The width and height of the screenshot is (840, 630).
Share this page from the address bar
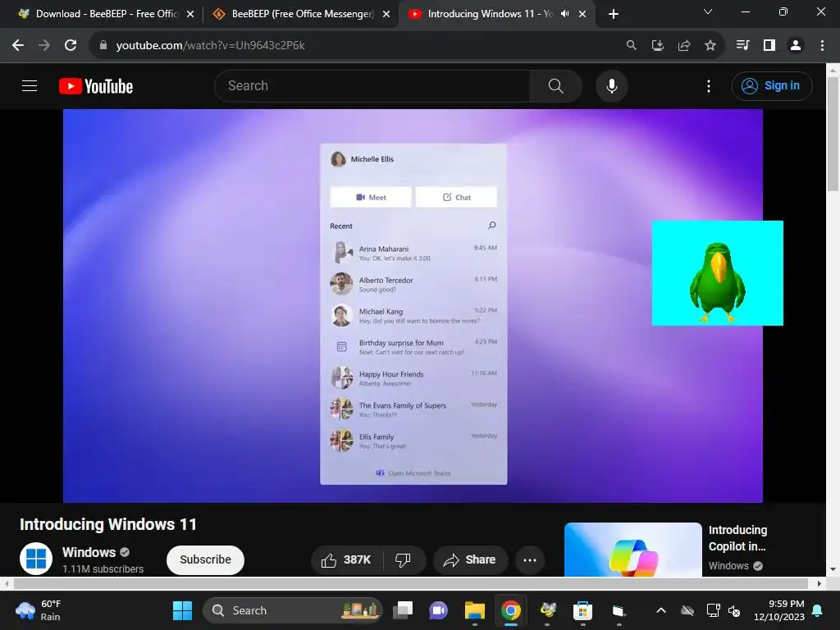[x=684, y=46]
